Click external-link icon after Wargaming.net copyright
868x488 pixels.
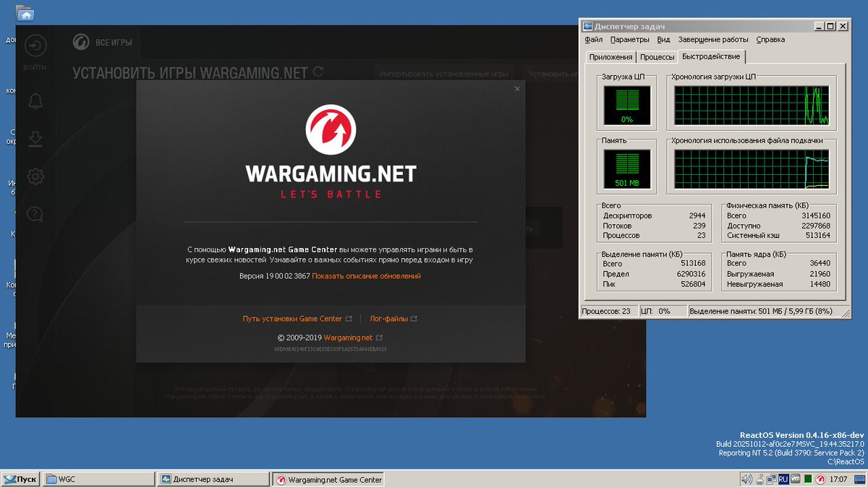click(379, 338)
